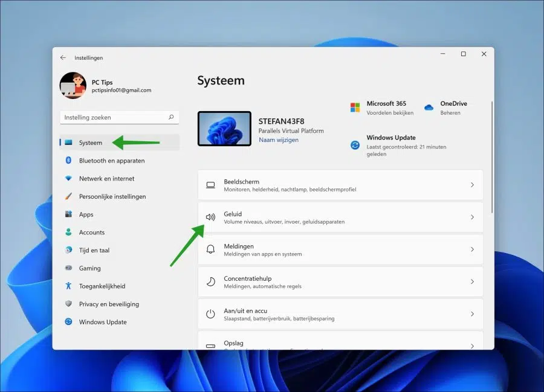Select Systeem in the sidebar
The height and width of the screenshot is (392, 544).
point(119,143)
